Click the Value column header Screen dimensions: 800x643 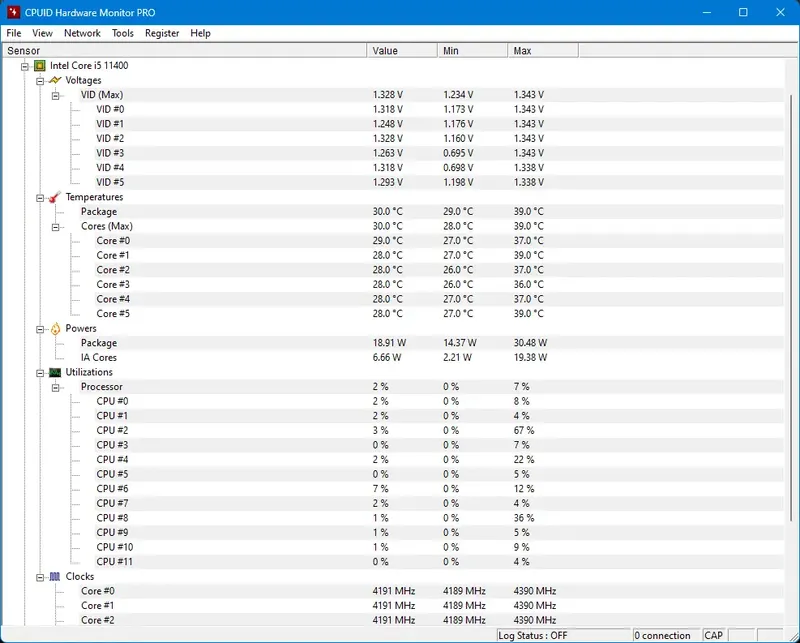402,51
